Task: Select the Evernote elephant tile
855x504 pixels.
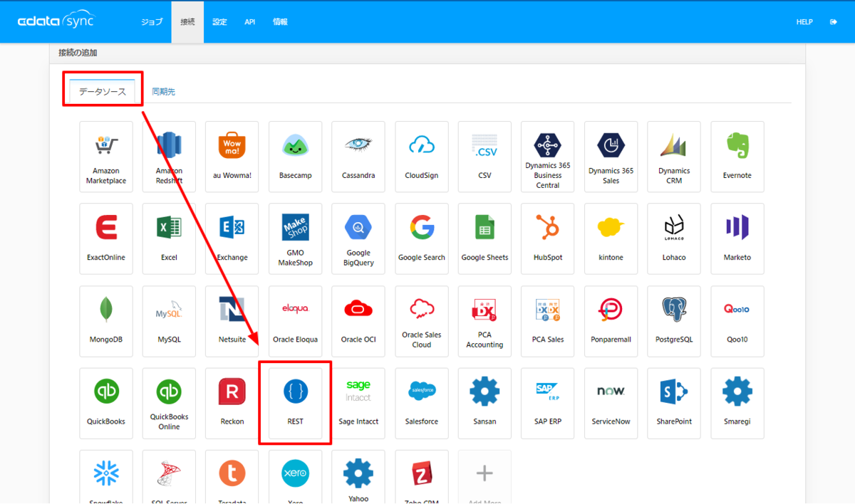Action: (x=737, y=157)
